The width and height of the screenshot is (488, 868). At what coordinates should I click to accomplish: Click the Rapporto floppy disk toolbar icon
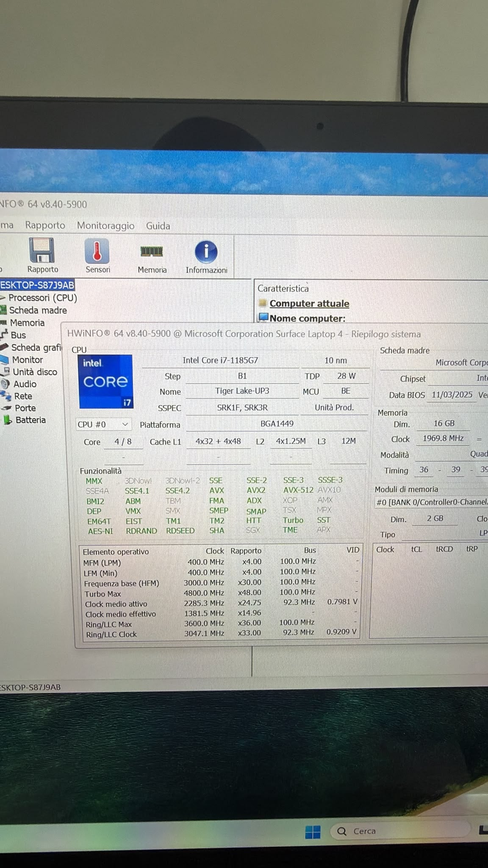tap(42, 250)
